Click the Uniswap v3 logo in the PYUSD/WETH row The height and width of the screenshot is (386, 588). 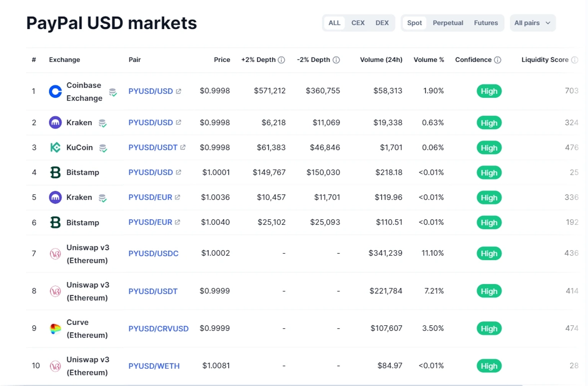pos(56,366)
